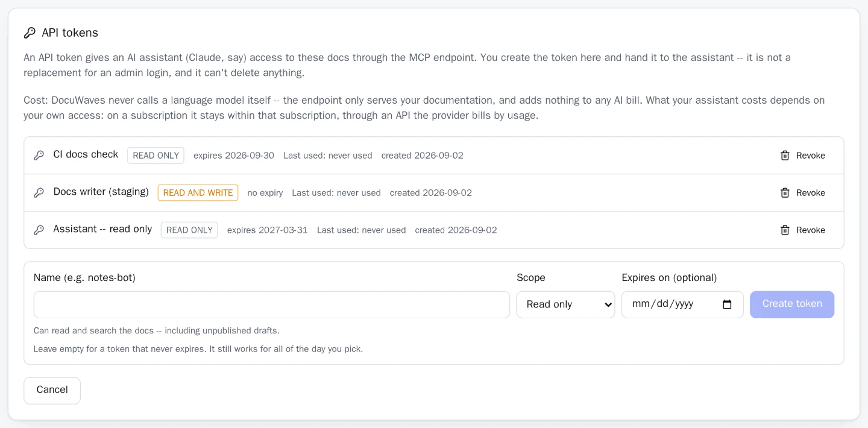The image size is (868, 428).
Task: Click trash icon for CI docs check token
Action: [785, 156]
